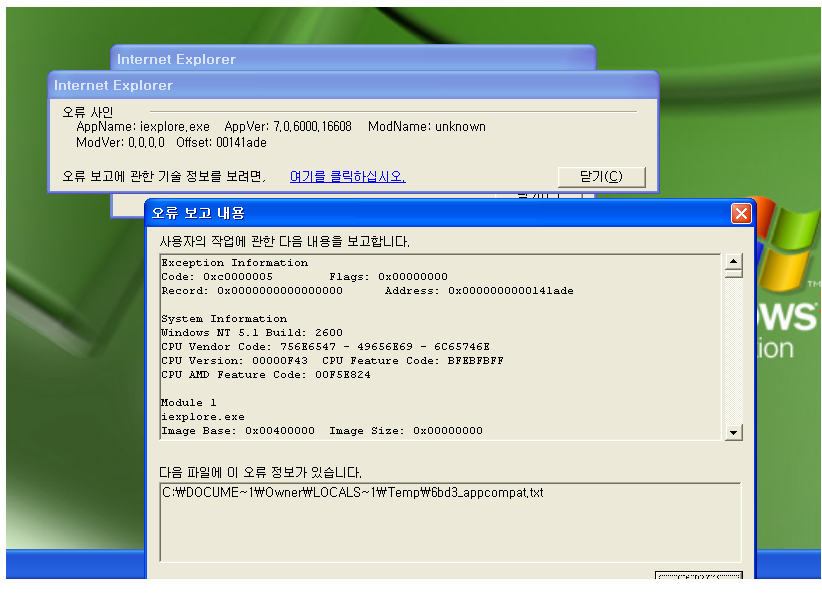Click the scroll down arrow of exception report
Viewport: 822px width, 595px height.
pos(733,432)
